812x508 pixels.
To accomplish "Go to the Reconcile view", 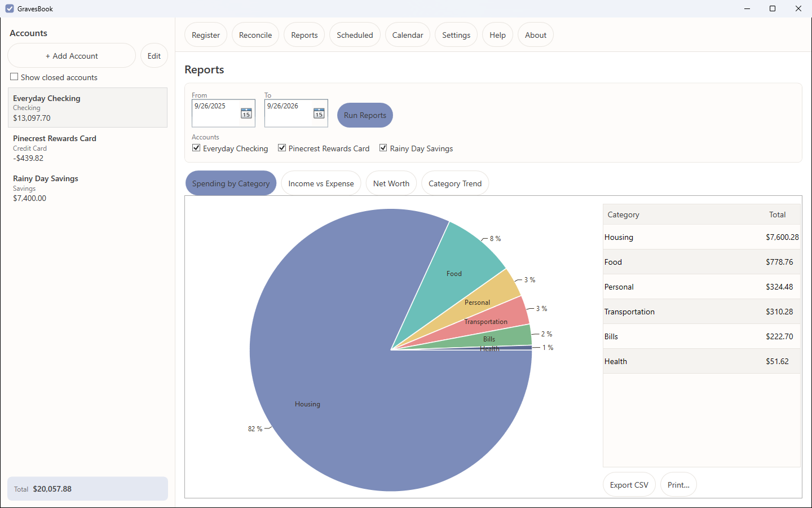I will tap(255, 35).
